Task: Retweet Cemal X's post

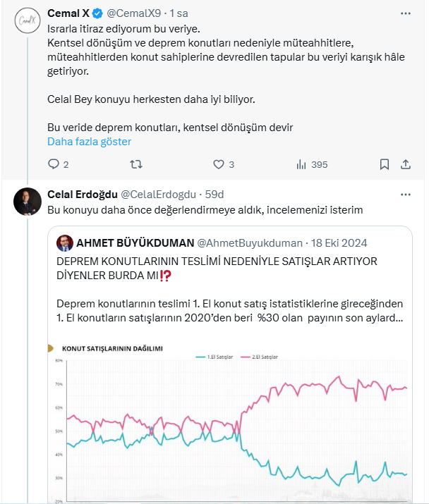Action: [x=137, y=164]
